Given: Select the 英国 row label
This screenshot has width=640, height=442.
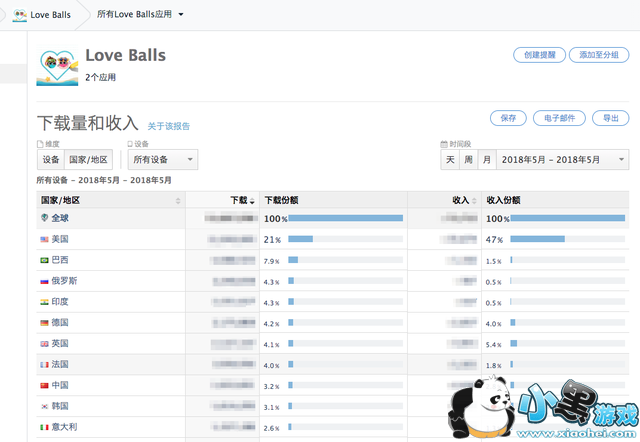Looking at the screenshot, I should 60,343.
